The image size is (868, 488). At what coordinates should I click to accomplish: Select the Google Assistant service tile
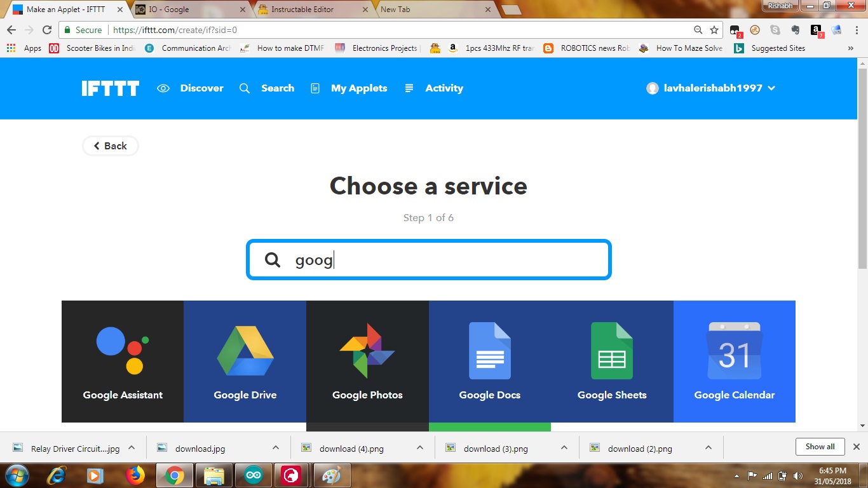coord(123,362)
